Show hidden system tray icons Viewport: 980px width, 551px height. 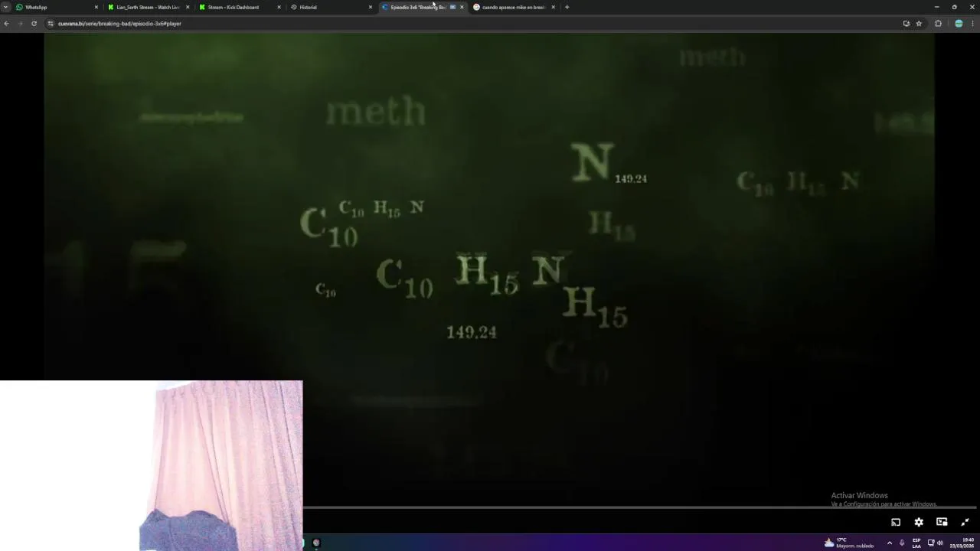889,543
